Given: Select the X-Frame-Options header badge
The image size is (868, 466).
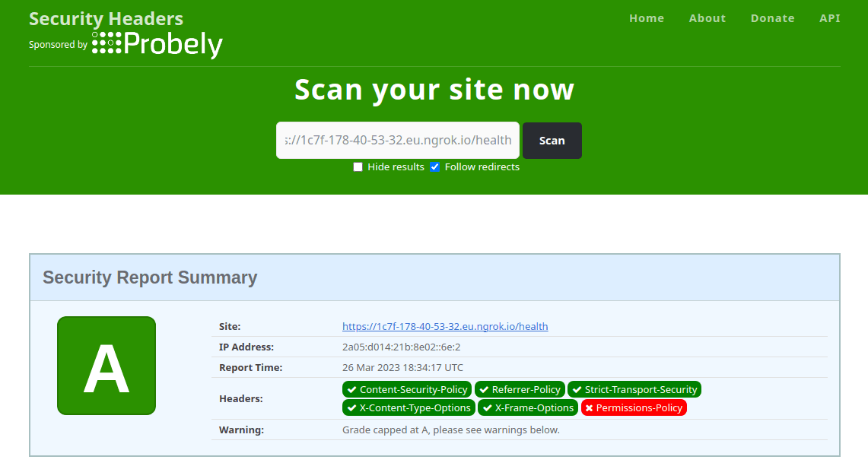Looking at the screenshot, I should click(x=527, y=408).
